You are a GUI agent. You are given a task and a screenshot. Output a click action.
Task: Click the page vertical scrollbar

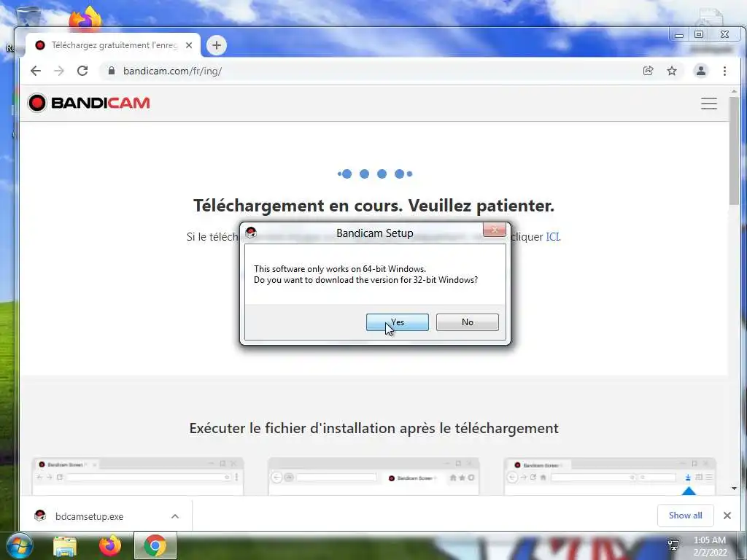(x=734, y=290)
